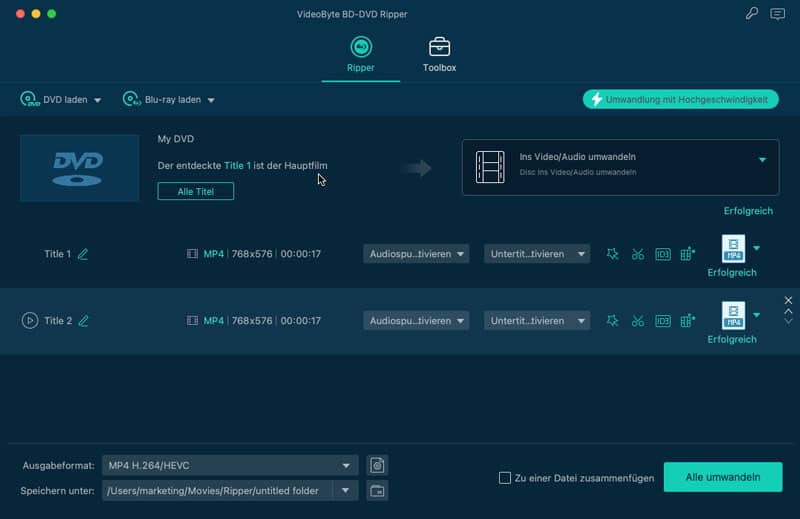Play the Title 2 preview
This screenshot has height=519, width=800.
coord(30,320)
